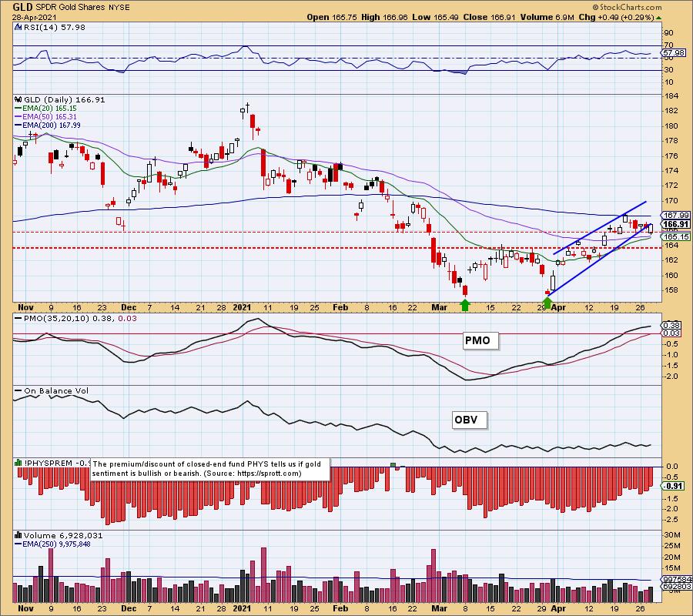693x616 pixels.
Task: Click the Chg +0.49 (+0.29%) text
Action: tap(616, 17)
